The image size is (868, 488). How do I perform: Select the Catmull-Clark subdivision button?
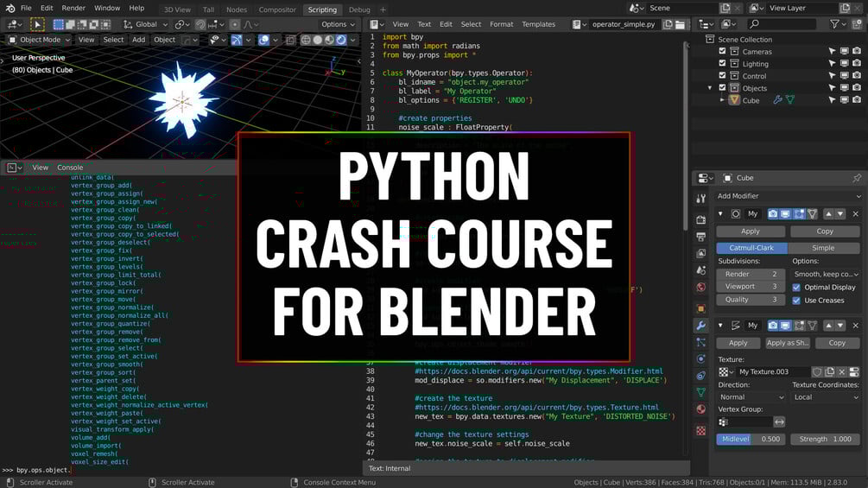point(751,248)
